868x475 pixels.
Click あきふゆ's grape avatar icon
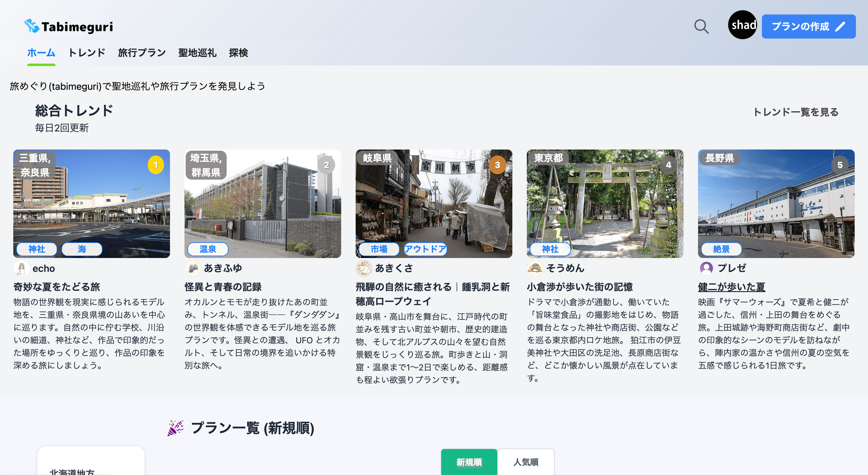click(x=193, y=268)
